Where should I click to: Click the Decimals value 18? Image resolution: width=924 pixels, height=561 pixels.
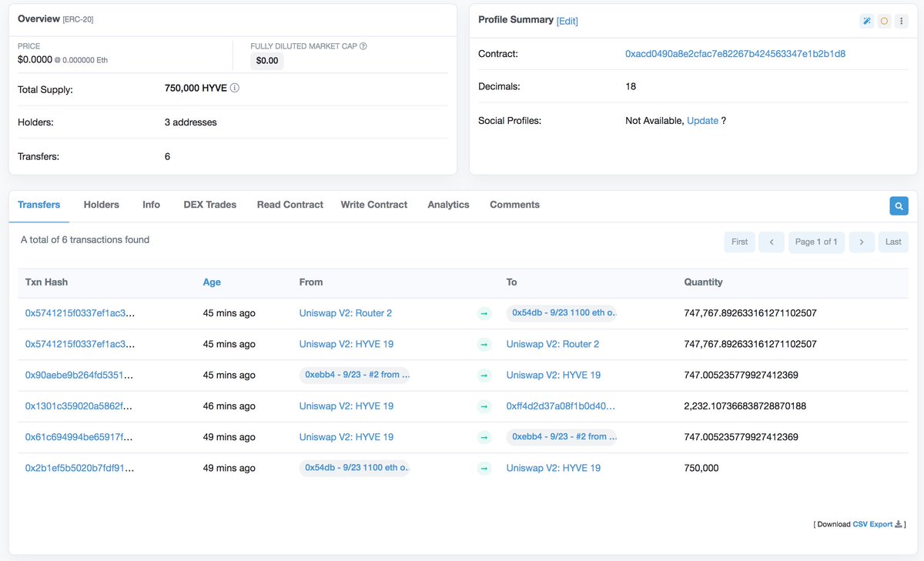[x=631, y=86]
